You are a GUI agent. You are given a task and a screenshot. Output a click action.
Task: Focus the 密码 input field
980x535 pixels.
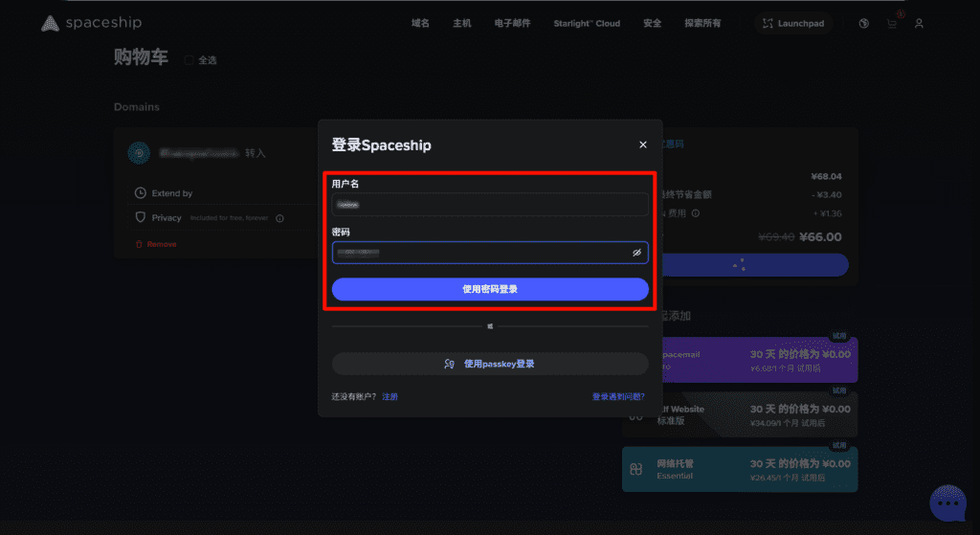[x=490, y=253]
